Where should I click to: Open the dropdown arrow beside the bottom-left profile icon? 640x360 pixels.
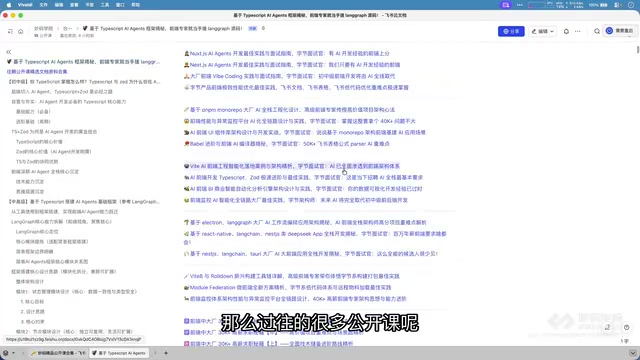pos(13,353)
